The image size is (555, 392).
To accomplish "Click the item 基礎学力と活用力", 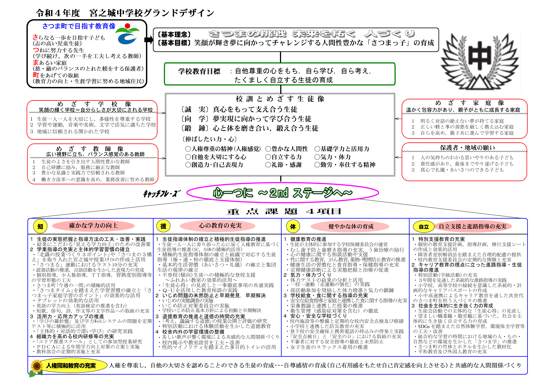I will point(342,149).
